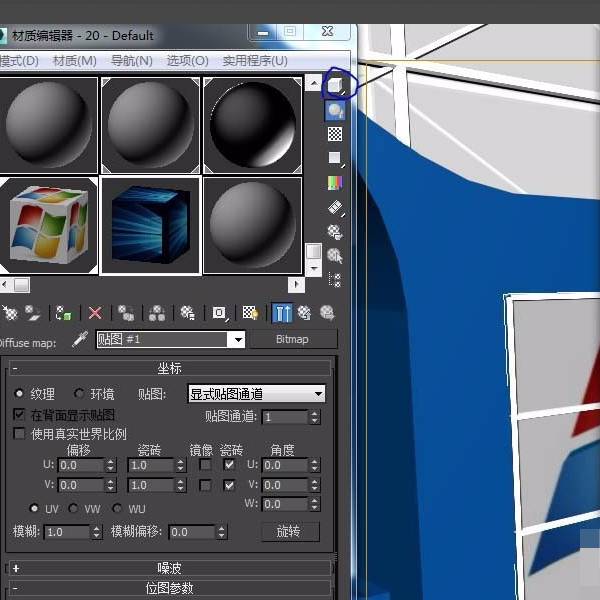Open the 材质(M) menu

pyautogui.click(x=75, y=61)
